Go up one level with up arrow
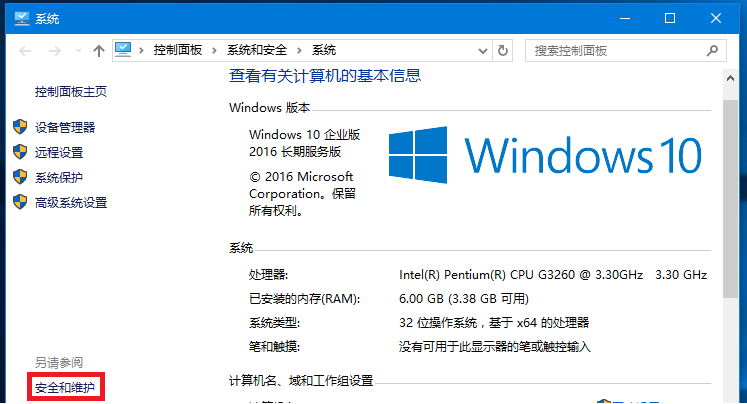The width and height of the screenshot is (747, 404). pos(99,50)
